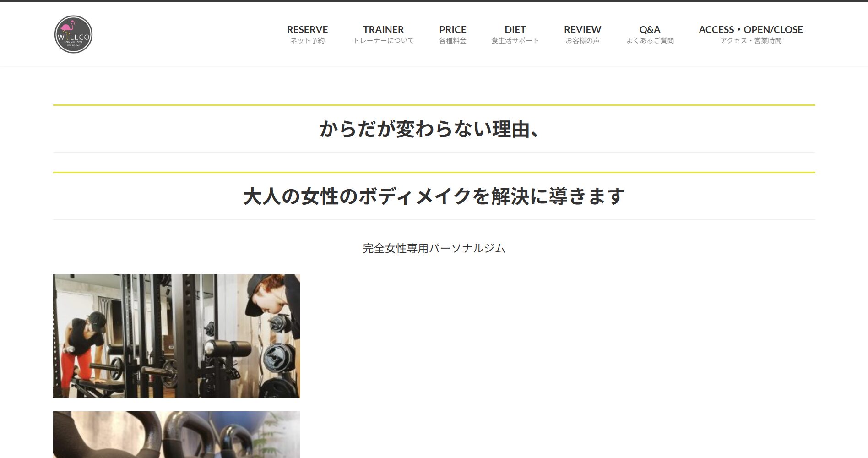
Task: Click the WILLCO flamingo logo
Action: tap(73, 34)
